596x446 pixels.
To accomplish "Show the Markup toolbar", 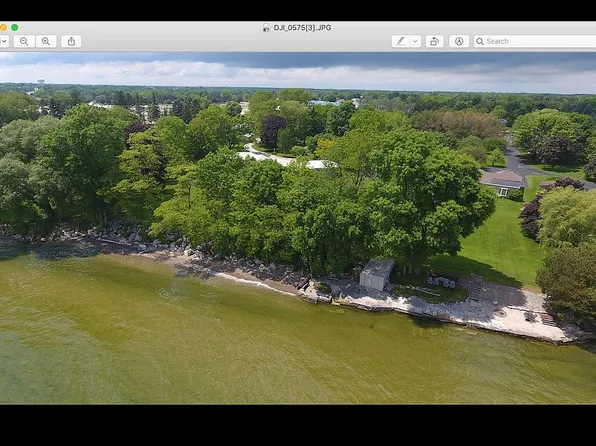I will coord(459,41).
